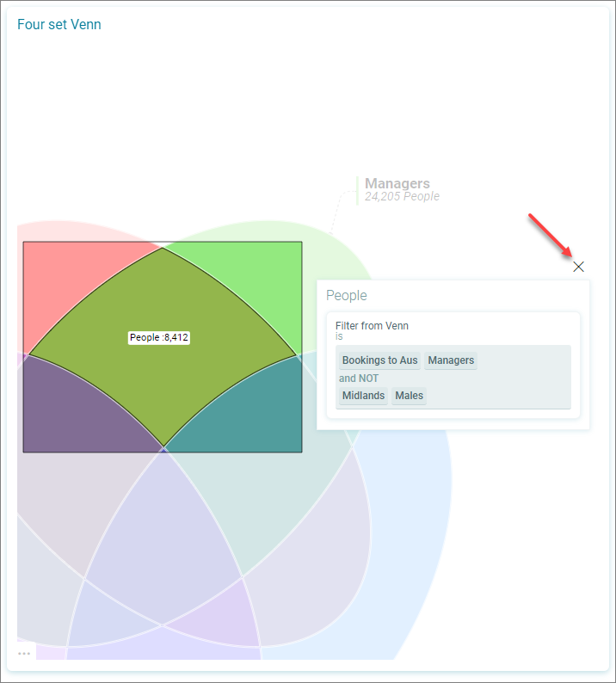This screenshot has height=683, width=616.
Task: Click the Midlands filter chip
Action: (363, 396)
